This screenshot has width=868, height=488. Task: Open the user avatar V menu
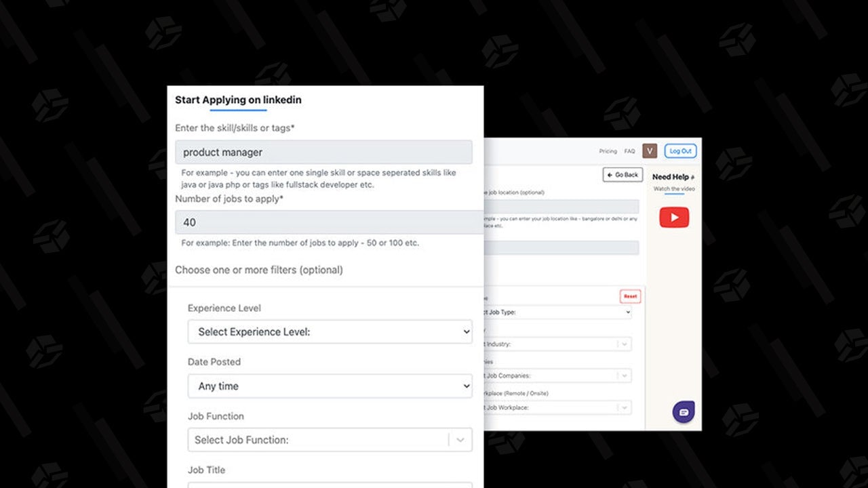click(650, 151)
